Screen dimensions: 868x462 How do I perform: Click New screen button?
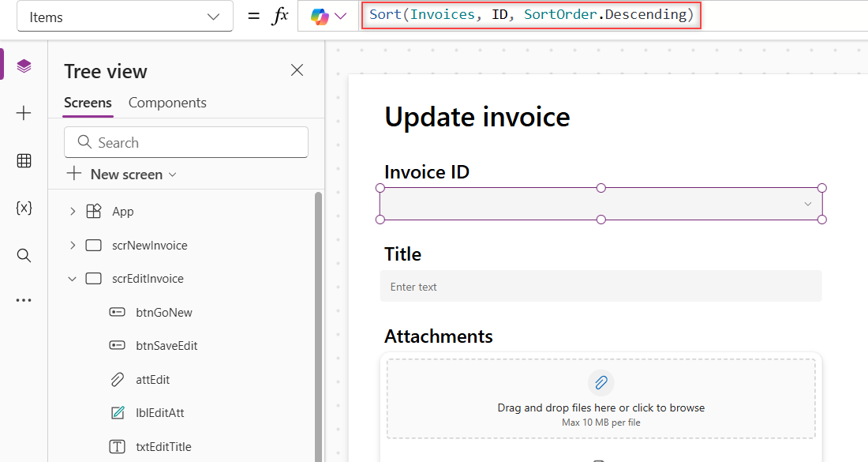[122, 174]
